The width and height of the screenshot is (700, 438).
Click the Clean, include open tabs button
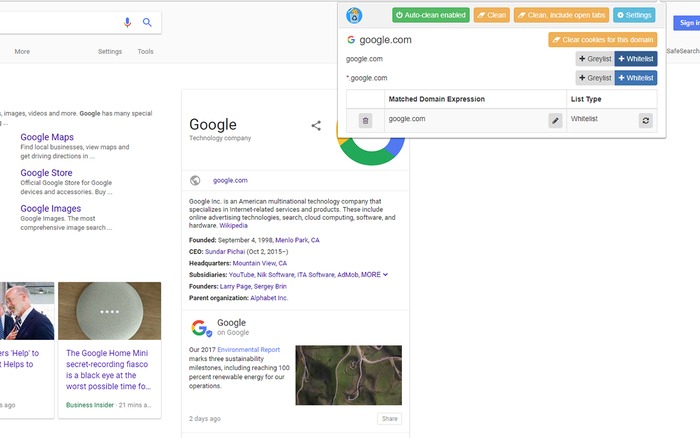(x=560, y=15)
